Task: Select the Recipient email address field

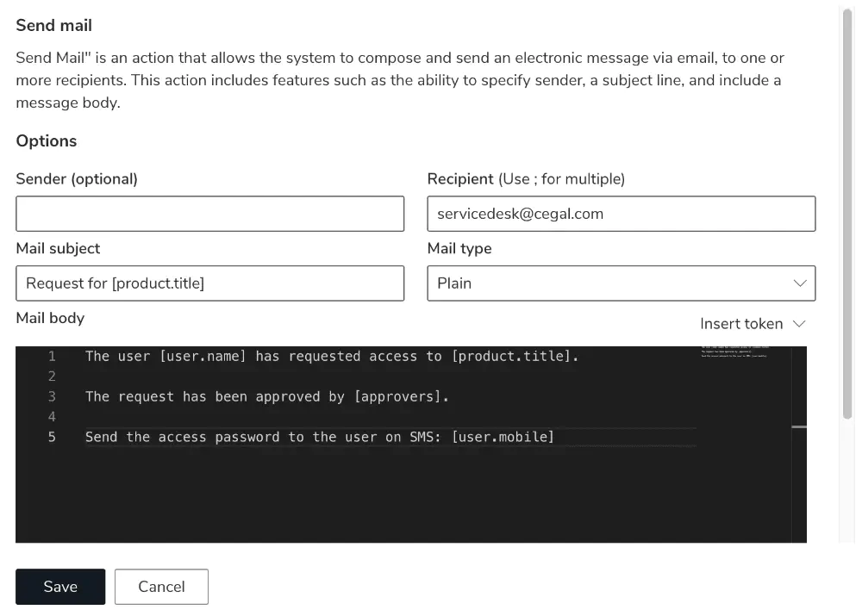Action: click(x=621, y=213)
